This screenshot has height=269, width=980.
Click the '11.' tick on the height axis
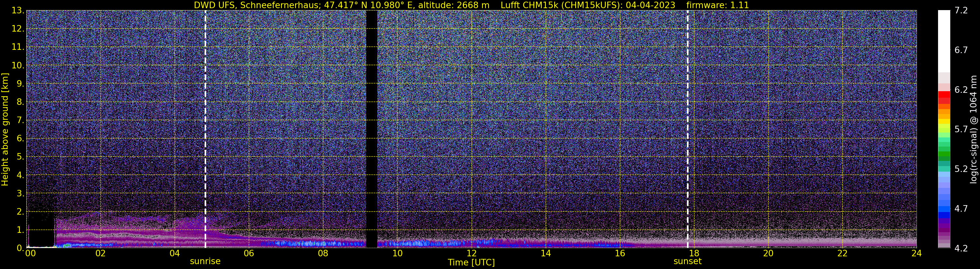coord(18,47)
